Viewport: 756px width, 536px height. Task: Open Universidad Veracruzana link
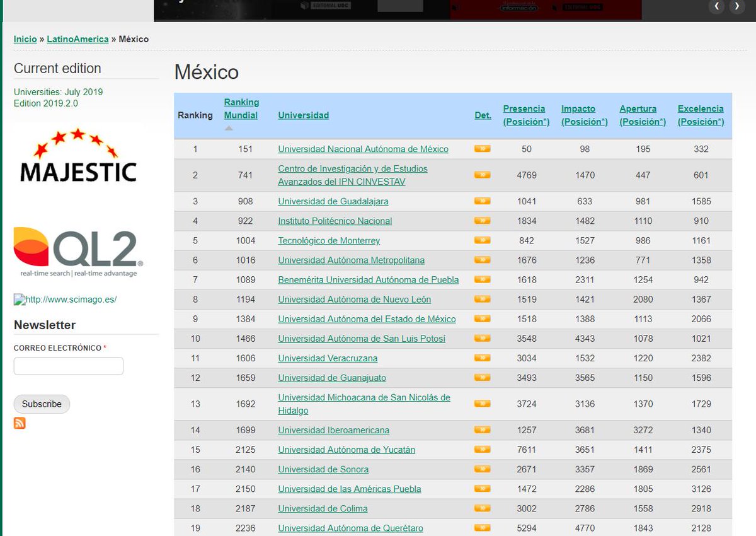[x=328, y=358]
